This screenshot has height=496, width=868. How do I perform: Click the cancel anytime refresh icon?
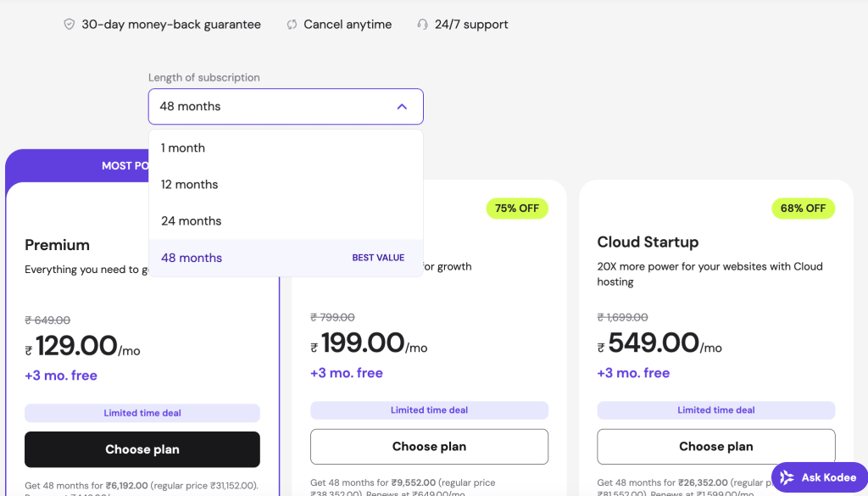click(x=292, y=25)
